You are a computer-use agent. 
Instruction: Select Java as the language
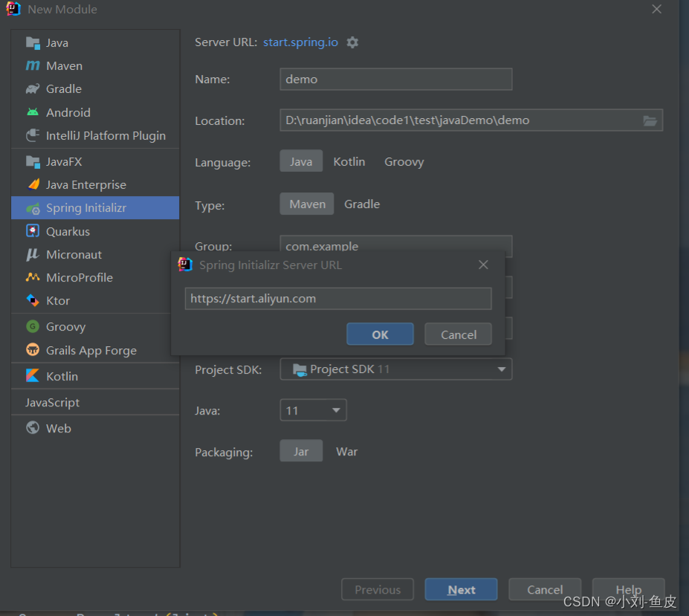(x=301, y=161)
